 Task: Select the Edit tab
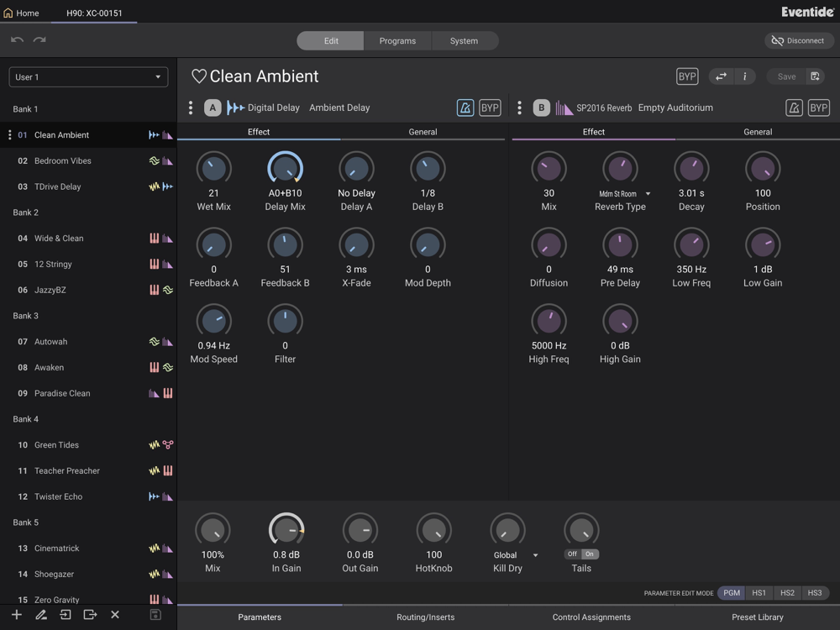[x=330, y=40]
